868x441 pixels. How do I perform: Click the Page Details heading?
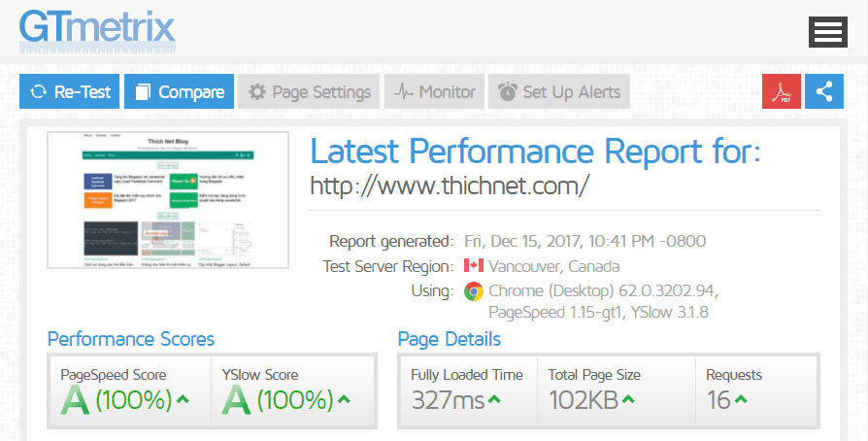(x=450, y=339)
